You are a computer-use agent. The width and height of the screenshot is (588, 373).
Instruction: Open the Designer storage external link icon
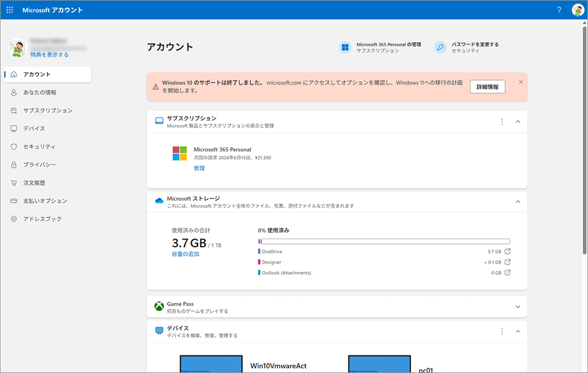(508, 262)
